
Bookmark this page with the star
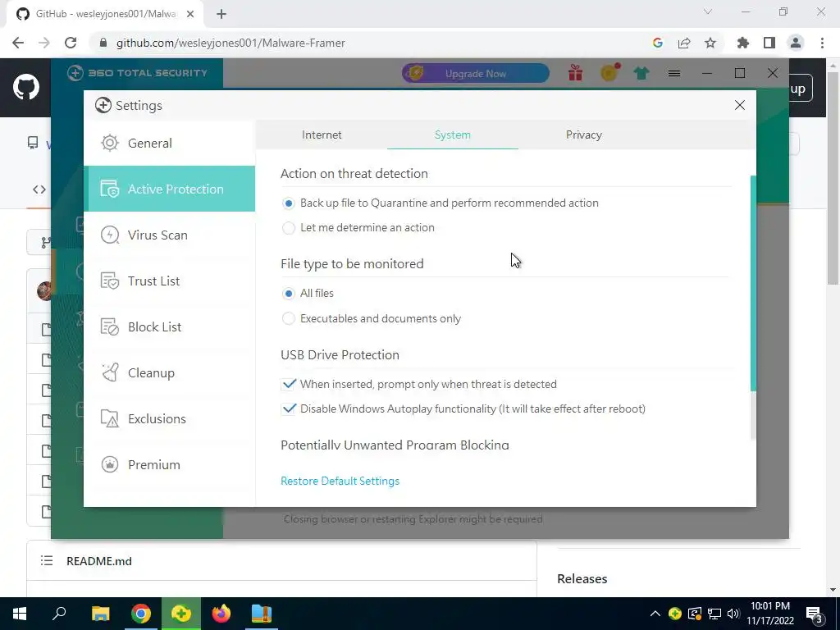tap(710, 43)
